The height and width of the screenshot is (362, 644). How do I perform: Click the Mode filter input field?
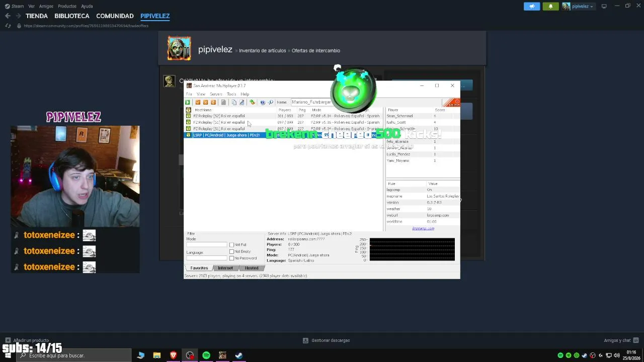pos(207,245)
